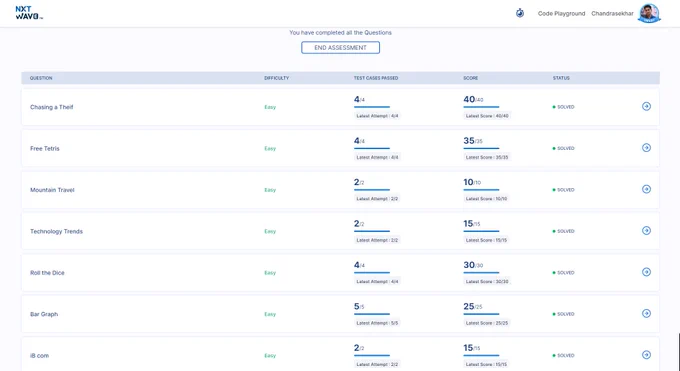The width and height of the screenshot is (680, 371).
Task: Click the Easy label for Free Tetris
Action: [x=270, y=148]
